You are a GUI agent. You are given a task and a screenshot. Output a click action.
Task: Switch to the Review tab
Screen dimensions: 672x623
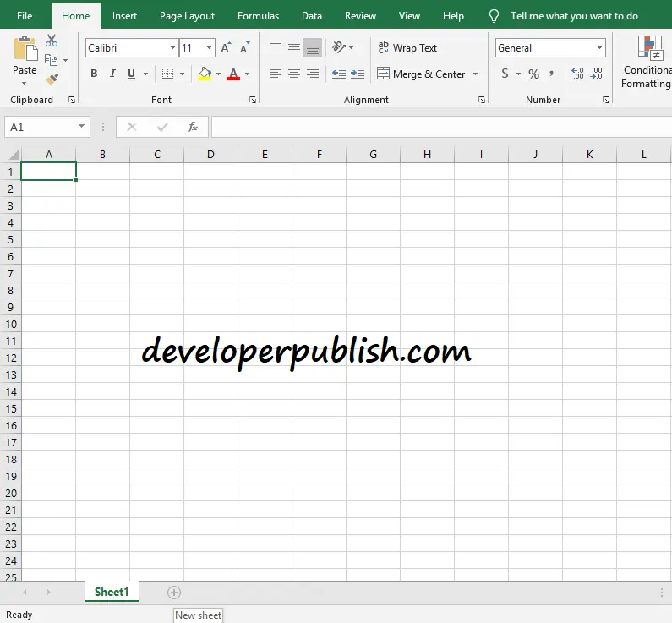coord(360,16)
